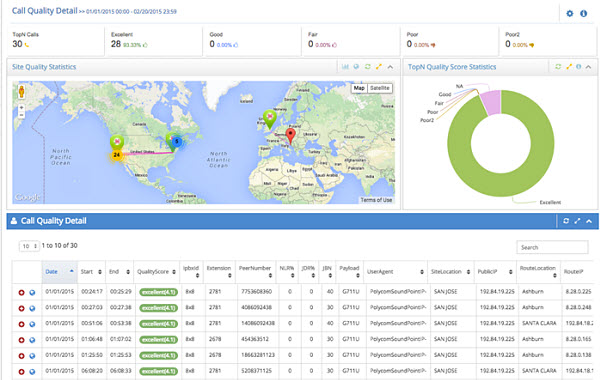This screenshot has height=380, width=600.
Task: Open the map Terms of Use link
Action: point(376,200)
